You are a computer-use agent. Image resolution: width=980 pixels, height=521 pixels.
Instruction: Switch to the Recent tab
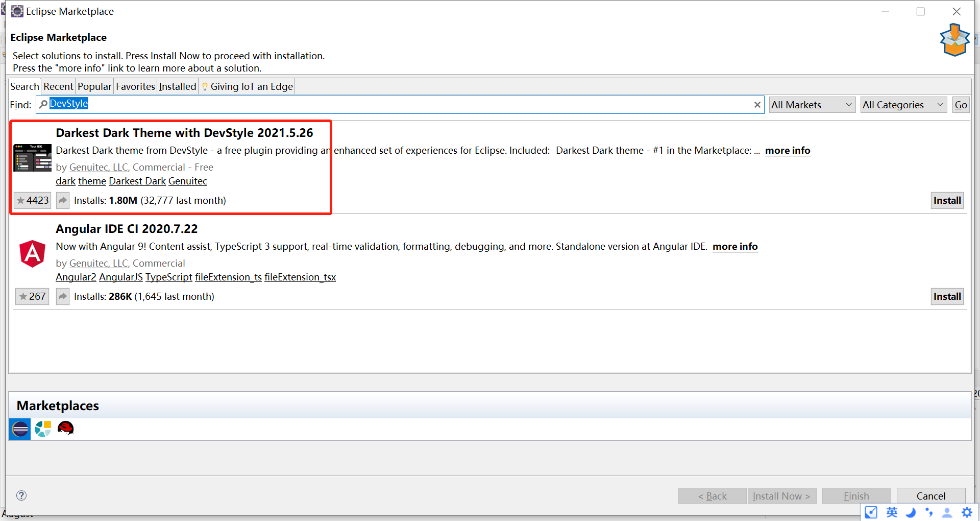tap(58, 86)
